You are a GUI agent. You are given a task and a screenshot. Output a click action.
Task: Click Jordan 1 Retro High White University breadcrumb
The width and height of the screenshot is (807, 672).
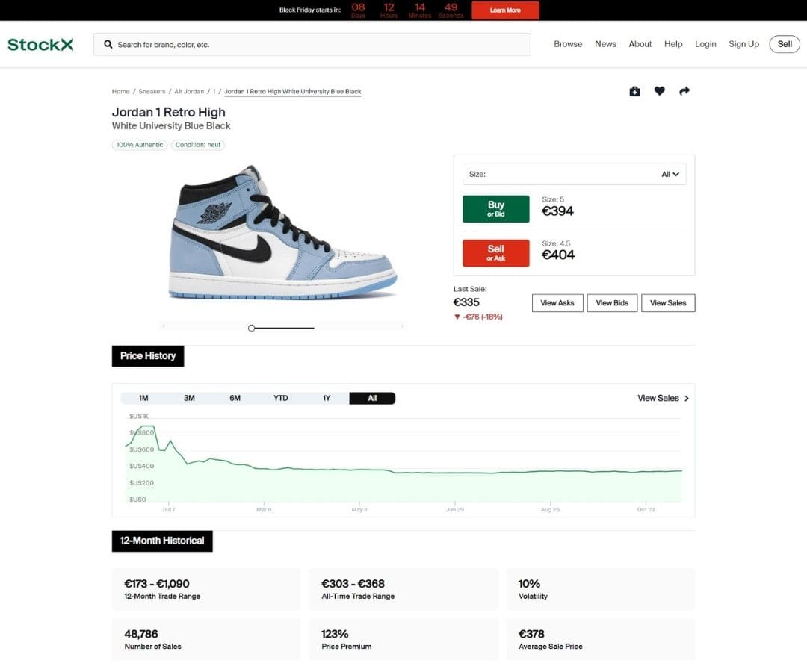tap(292, 92)
